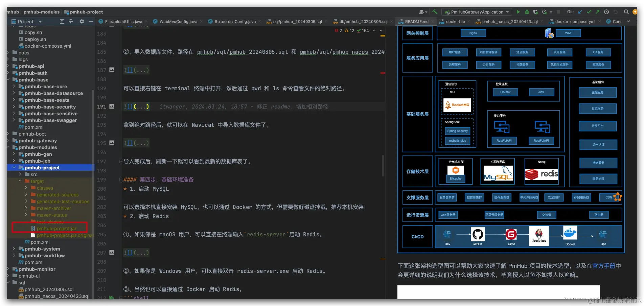Show hidden editor tabs chevron
The width and height of the screenshot is (644, 306).
[628, 21]
